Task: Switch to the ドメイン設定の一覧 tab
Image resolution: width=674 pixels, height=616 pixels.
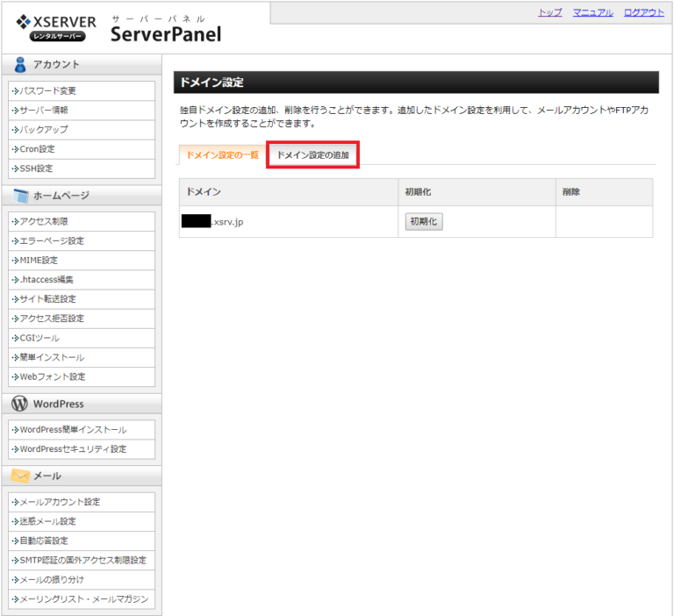Action: click(222, 155)
